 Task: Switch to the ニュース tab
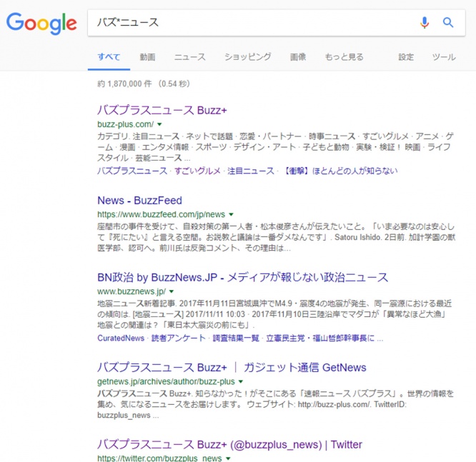[x=189, y=57]
